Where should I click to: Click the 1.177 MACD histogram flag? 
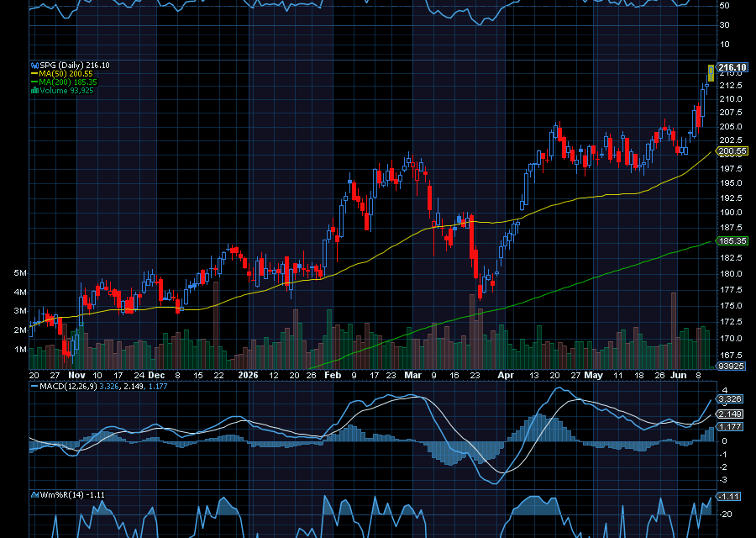point(729,426)
